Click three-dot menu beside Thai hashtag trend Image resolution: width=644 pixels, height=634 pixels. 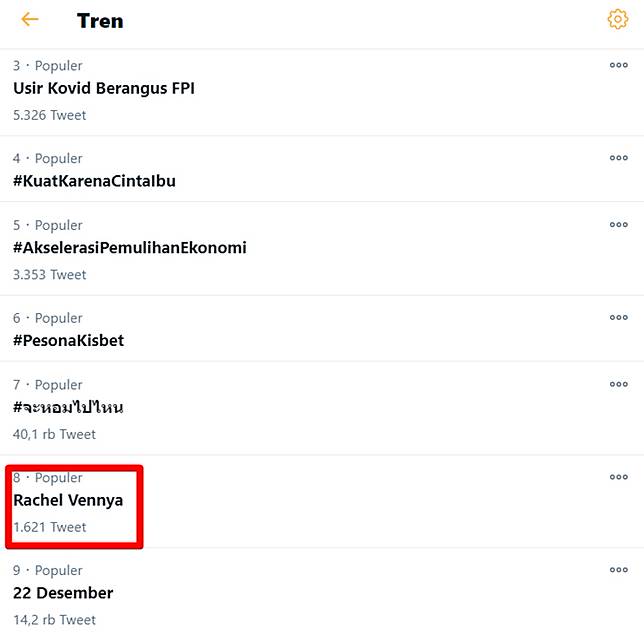[618, 385]
